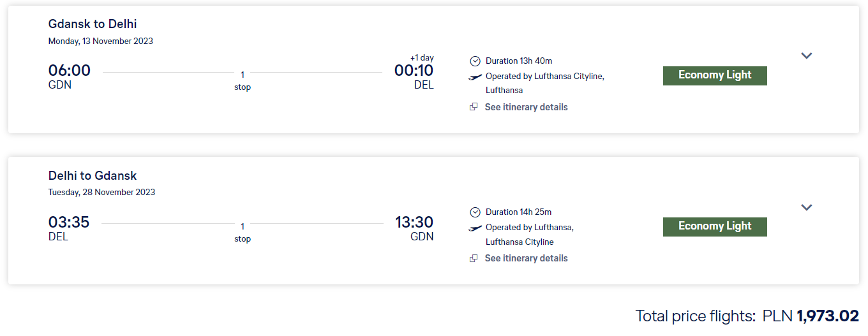Click the clock icon beside Duration 14h 25m
The width and height of the screenshot is (868, 336).
point(475,212)
